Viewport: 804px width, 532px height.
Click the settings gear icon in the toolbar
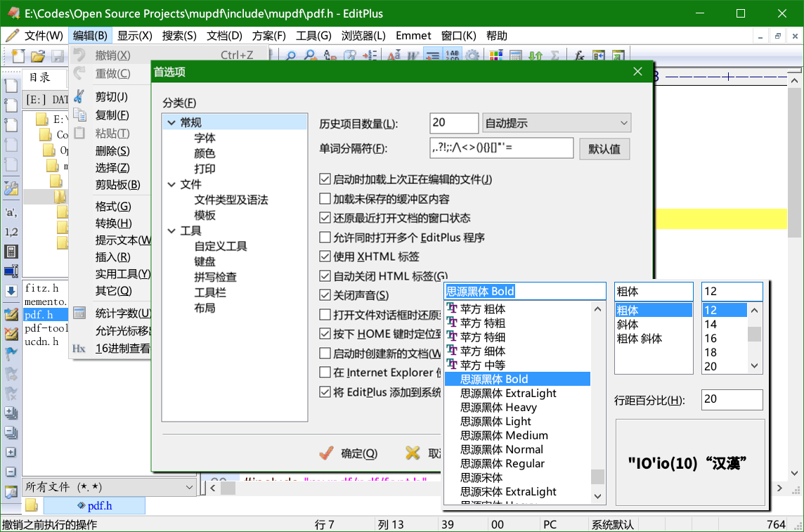473,56
